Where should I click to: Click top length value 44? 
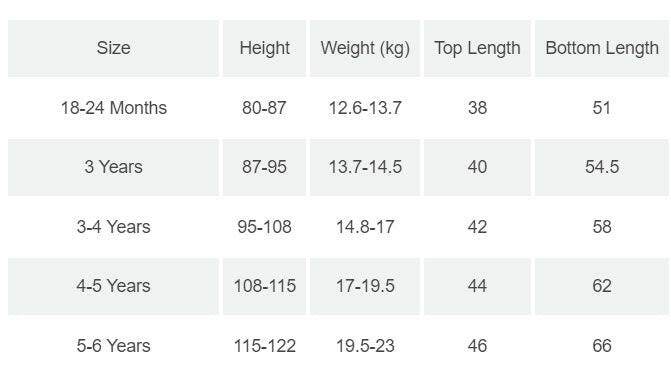477,286
